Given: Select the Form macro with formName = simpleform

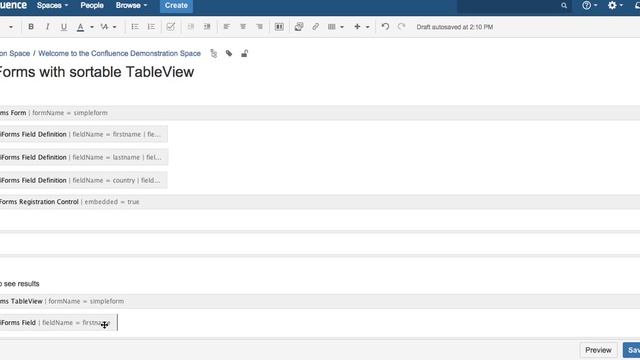Looking at the screenshot, I should (320, 113).
